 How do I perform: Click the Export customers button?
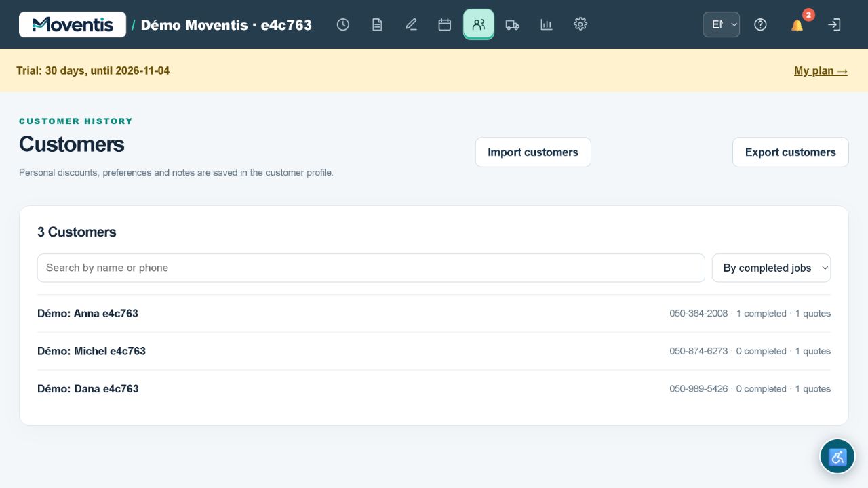pyautogui.click(x=791, y=152)
